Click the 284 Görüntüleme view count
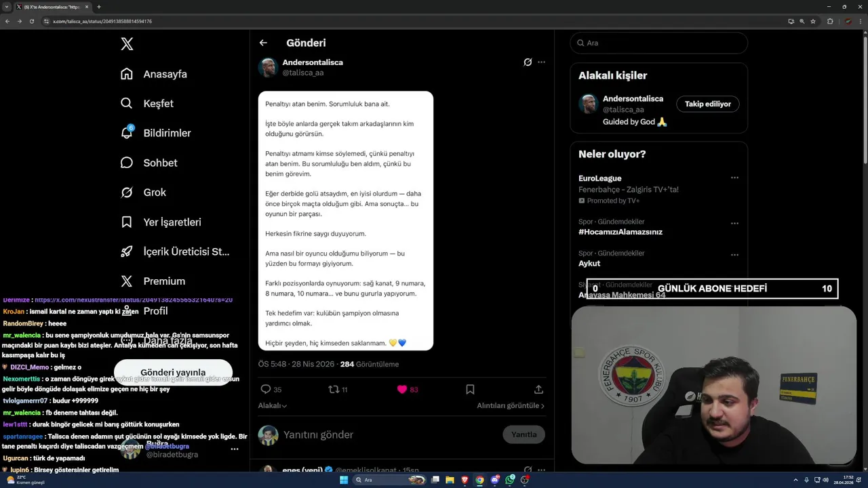Screen dimensions: 868x488 point(370,364)
